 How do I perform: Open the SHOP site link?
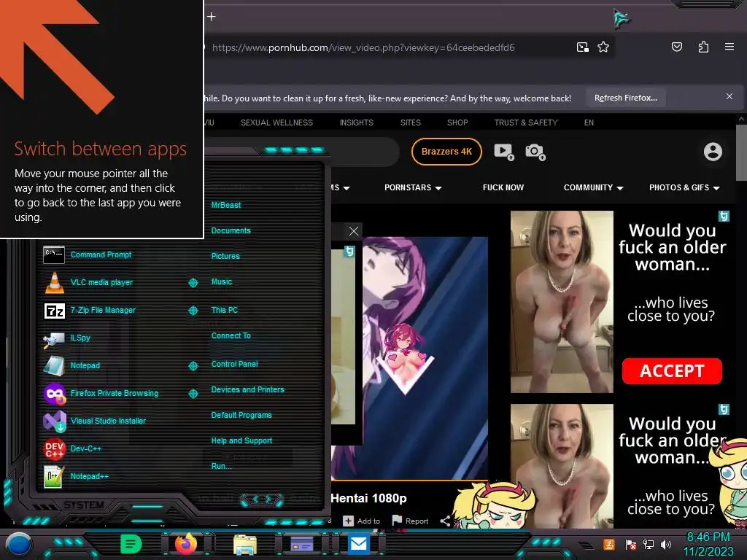point(457,122)
